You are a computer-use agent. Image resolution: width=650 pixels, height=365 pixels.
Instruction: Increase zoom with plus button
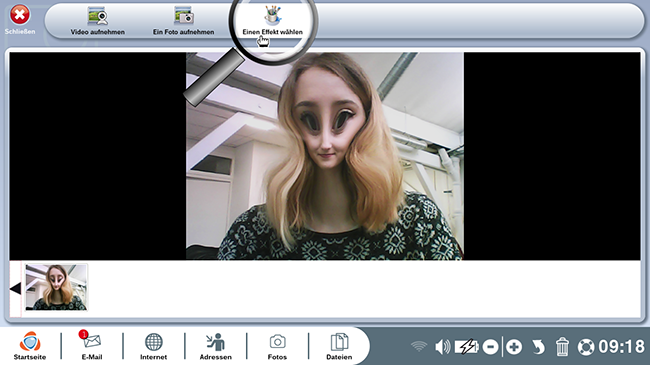[514, 347]
